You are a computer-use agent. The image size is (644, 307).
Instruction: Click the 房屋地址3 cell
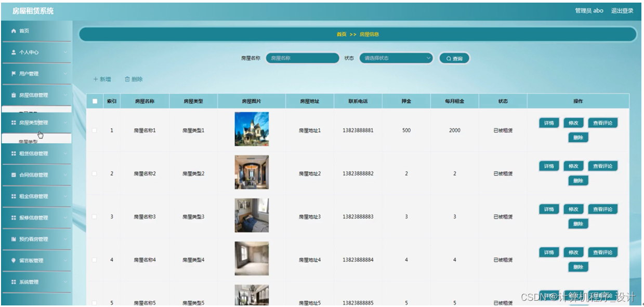pos(310,217)
